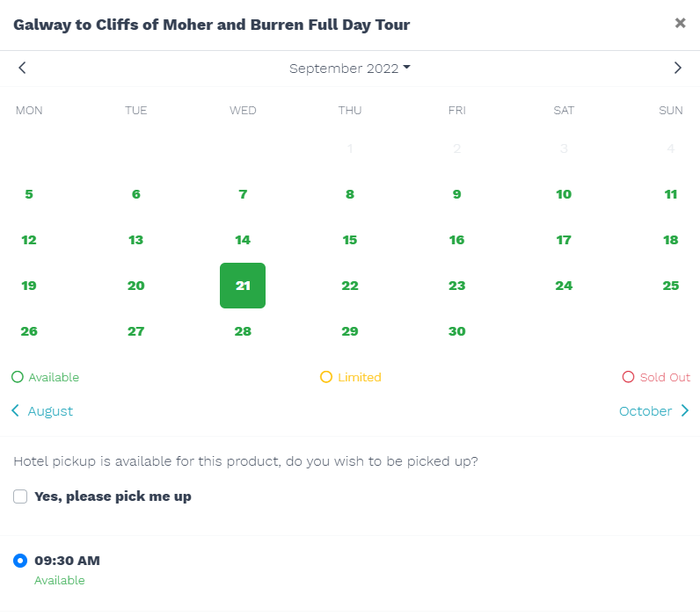Pick the highlighted date 21
The image size is (700, 616).
pyautogui.click(x=243, y=286)
